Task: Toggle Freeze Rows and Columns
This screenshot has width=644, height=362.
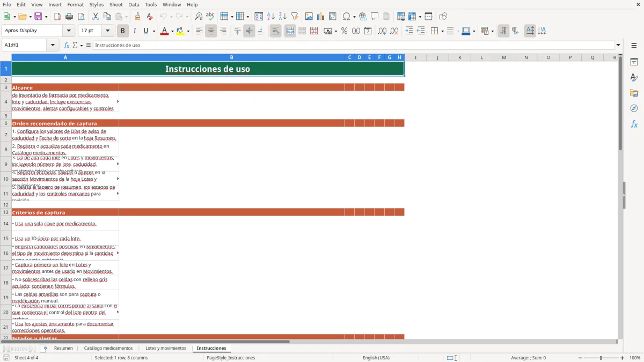Action: (412, 17)
